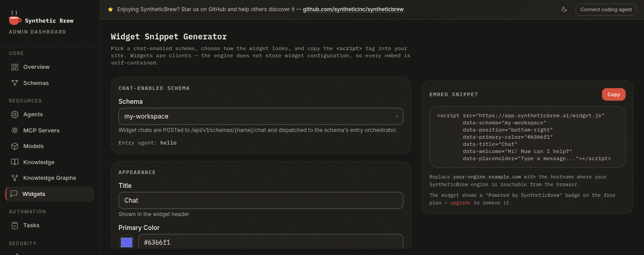
Task: Click the Tasks clipboard icon
Action: point(15,225)
